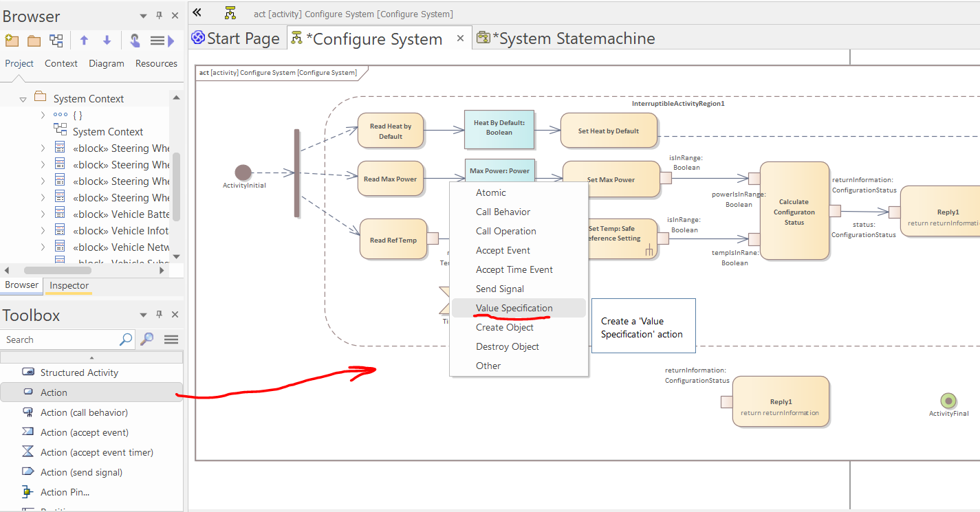Open the Resources tab in Browser
Image resolution: width=980 pixels, height=512 pixels.
tap(156, 63)
